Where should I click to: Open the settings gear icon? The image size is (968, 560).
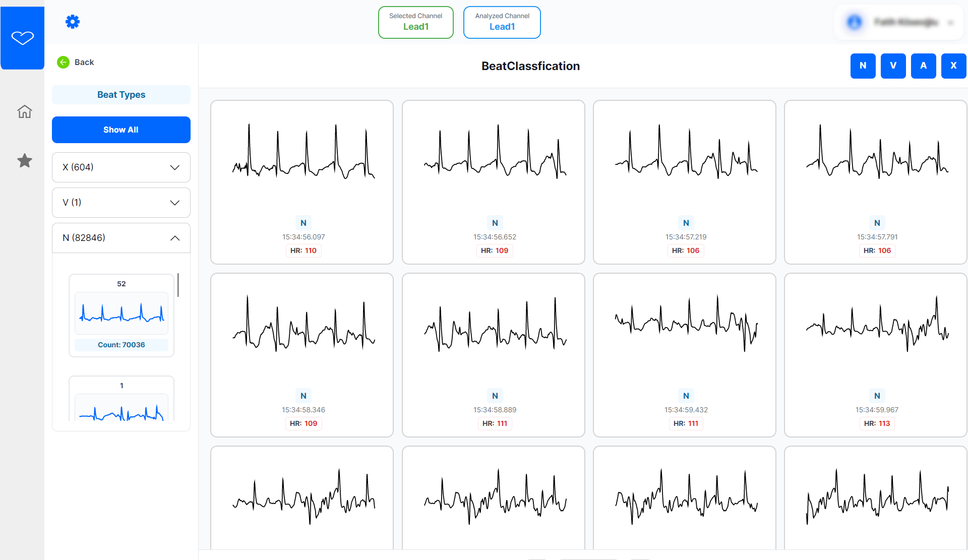(73, 22)
